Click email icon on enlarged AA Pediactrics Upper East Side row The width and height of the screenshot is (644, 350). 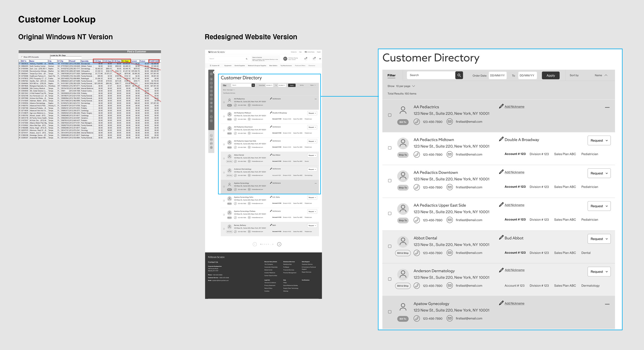click(x=450, y=220)
